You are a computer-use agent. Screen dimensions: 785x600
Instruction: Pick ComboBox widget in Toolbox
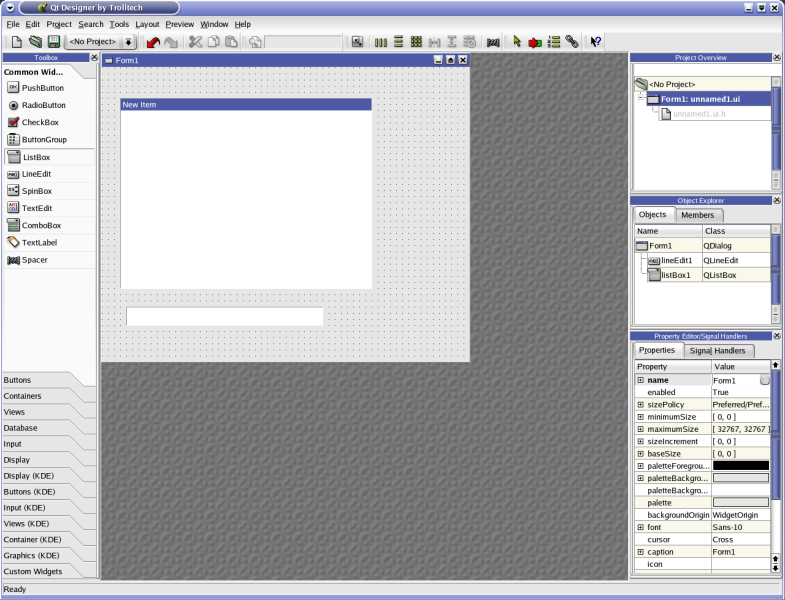[x=49, y=225]
